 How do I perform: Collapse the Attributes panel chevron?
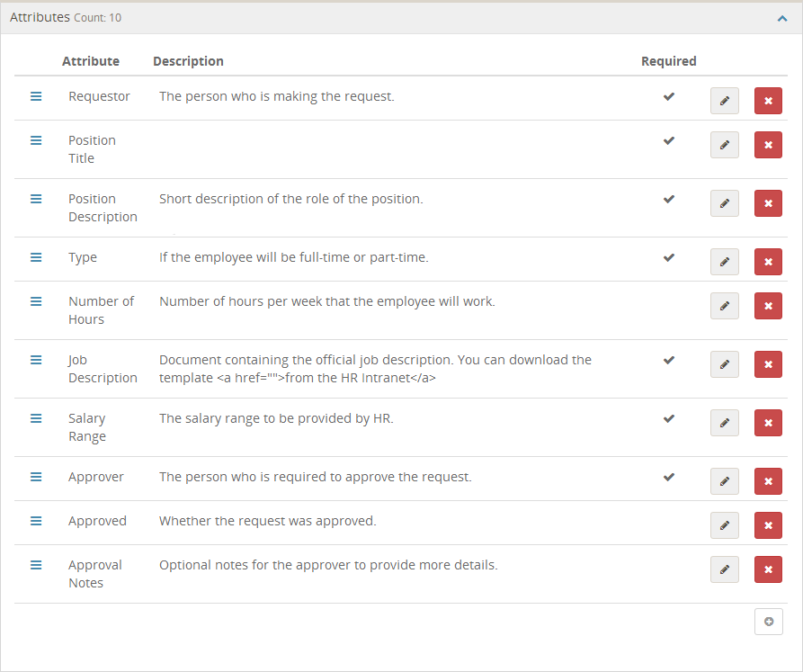coord(782,18)
